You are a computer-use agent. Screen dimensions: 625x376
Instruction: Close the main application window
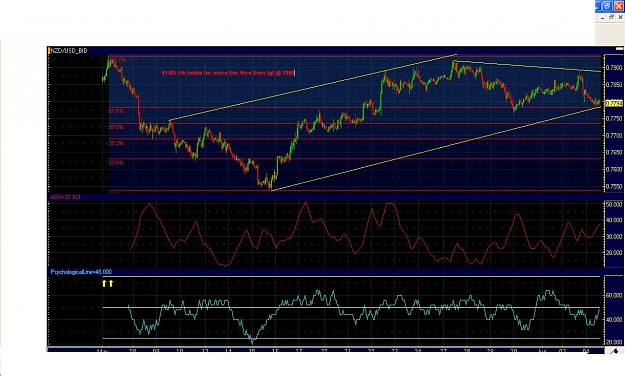[619, 6]
